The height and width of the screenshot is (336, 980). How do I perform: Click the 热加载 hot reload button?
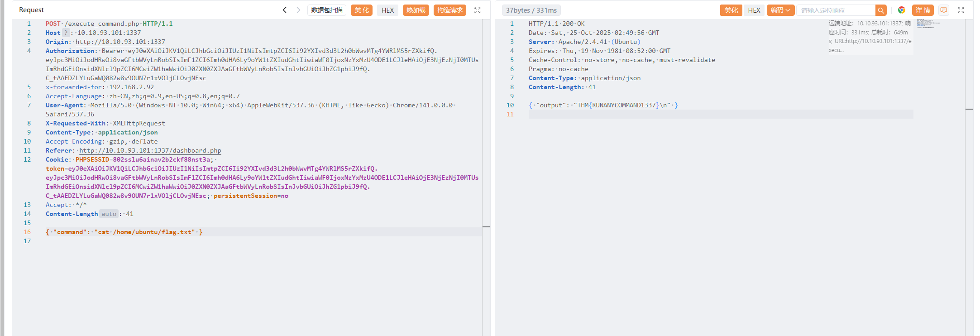(x=416, y=10)
